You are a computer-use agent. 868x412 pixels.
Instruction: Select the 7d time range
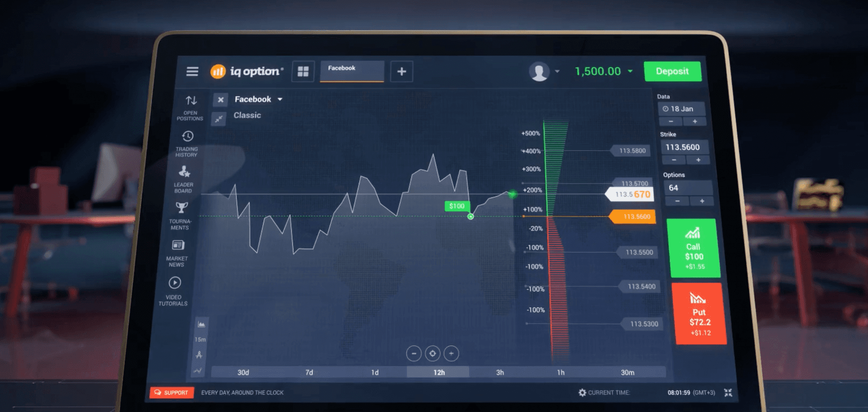click(x=309, y=372)
